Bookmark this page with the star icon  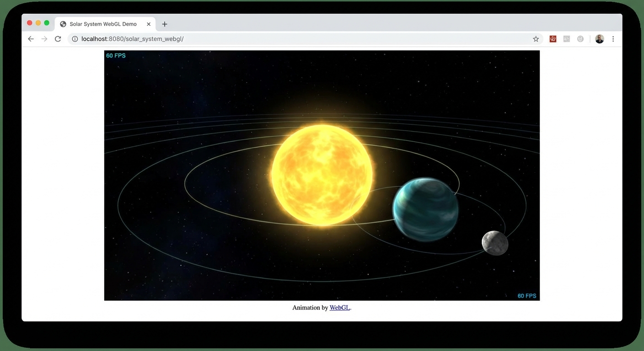coord(536,39)
